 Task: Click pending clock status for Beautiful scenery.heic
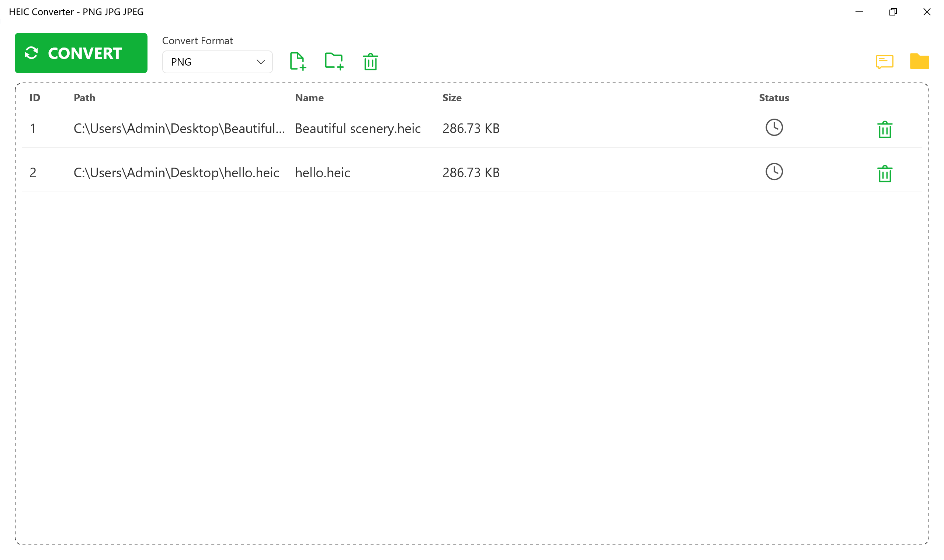coord(774,127)
